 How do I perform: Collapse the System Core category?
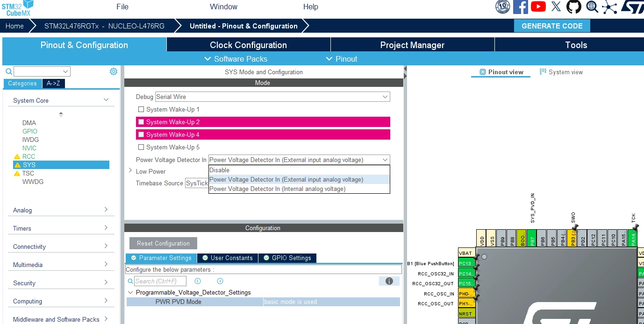point(106,100)
